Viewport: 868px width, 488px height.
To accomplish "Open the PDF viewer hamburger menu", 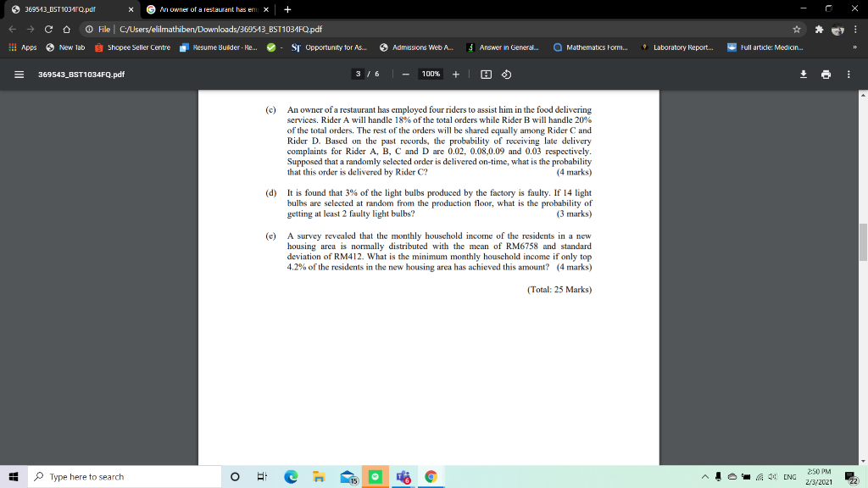I will 19,74.
